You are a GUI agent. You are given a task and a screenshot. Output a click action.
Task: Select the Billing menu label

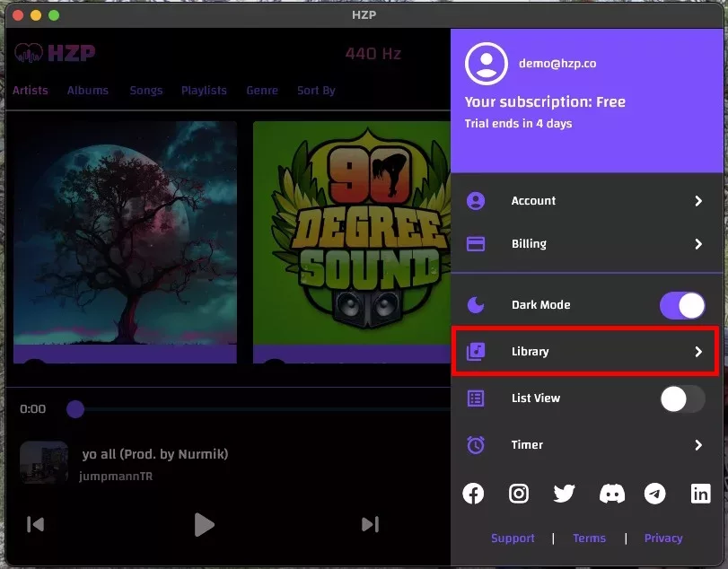(x=529, y=243)
